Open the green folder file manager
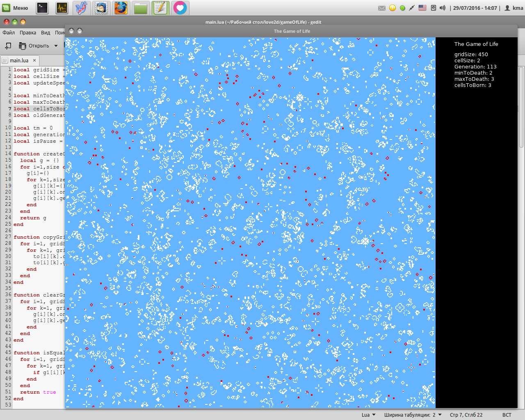Viewport: 525px width, 420px height. coord(141,8)
